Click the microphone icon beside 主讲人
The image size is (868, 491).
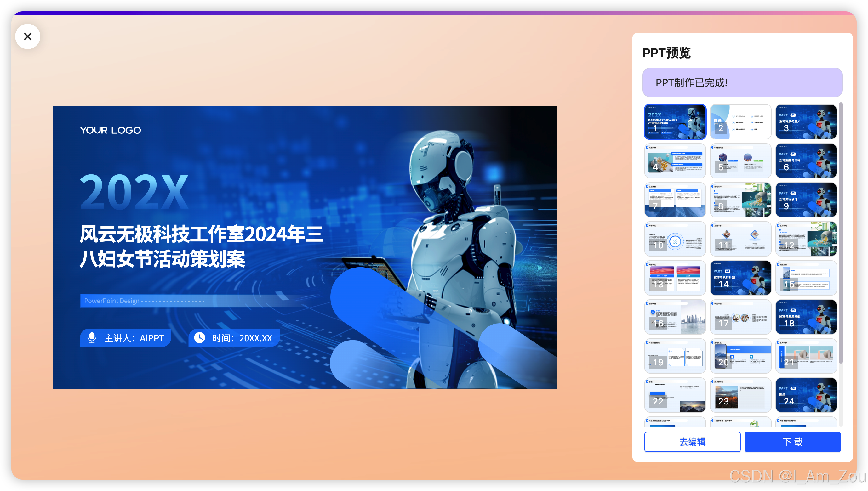point(92,337)
